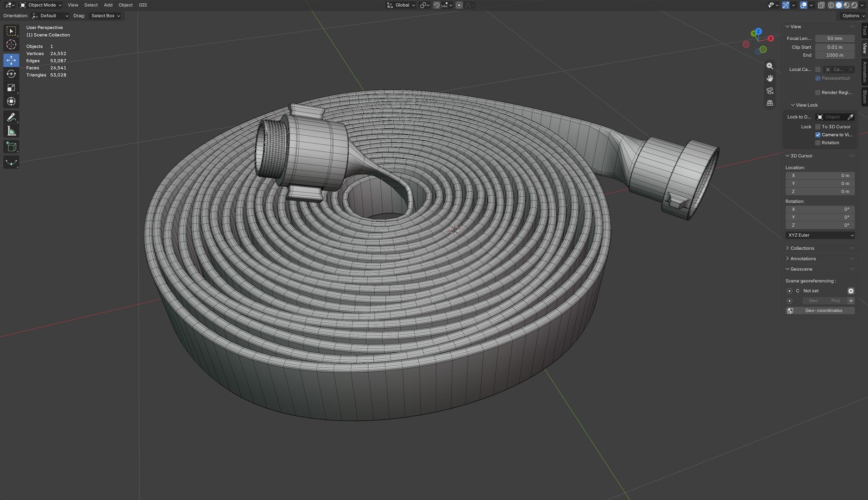Click the globe icon before Geo-coordinates
This screenshot has height=500, width=868.
(790, 311)
